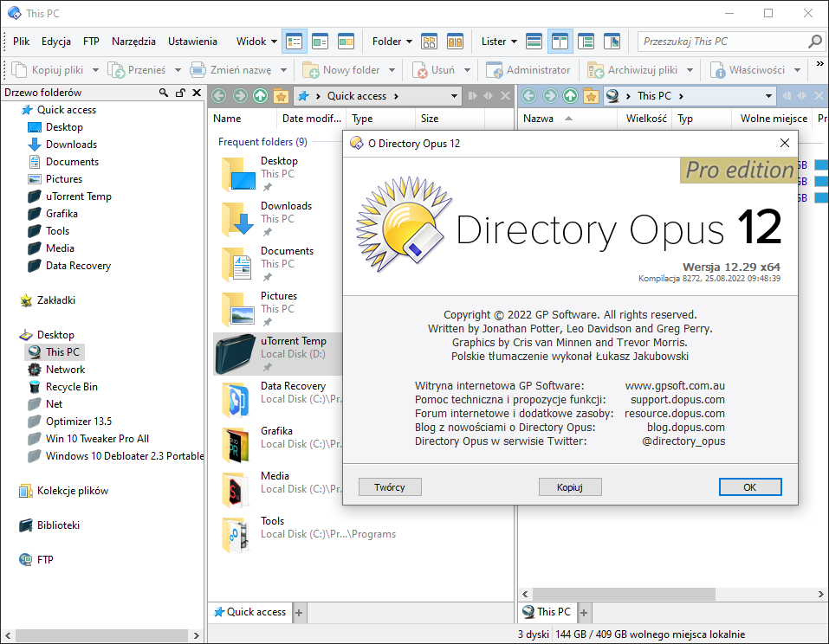829x644 pixels.
Task: Go back in the Quick access pane
Action: (219, 95)
